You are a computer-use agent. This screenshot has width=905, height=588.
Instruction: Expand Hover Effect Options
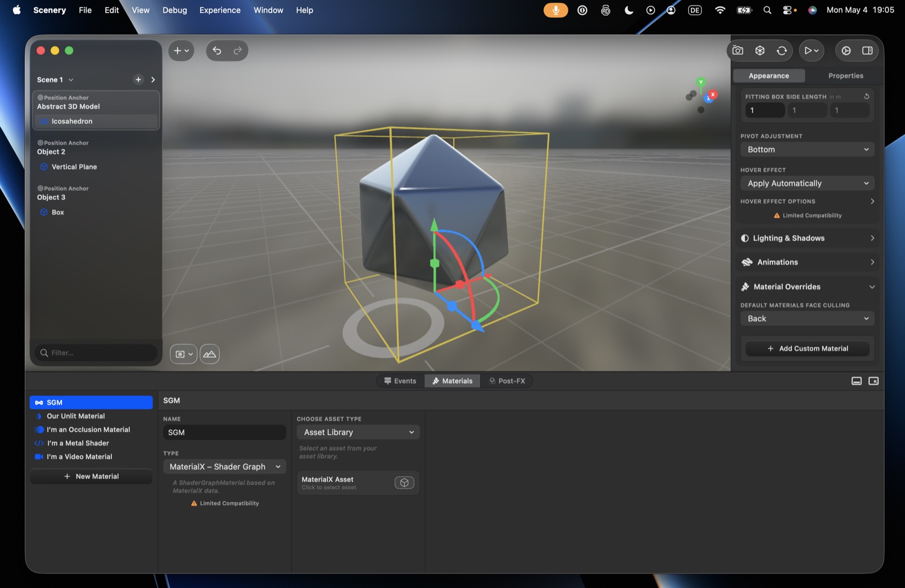tap(807, 201)
